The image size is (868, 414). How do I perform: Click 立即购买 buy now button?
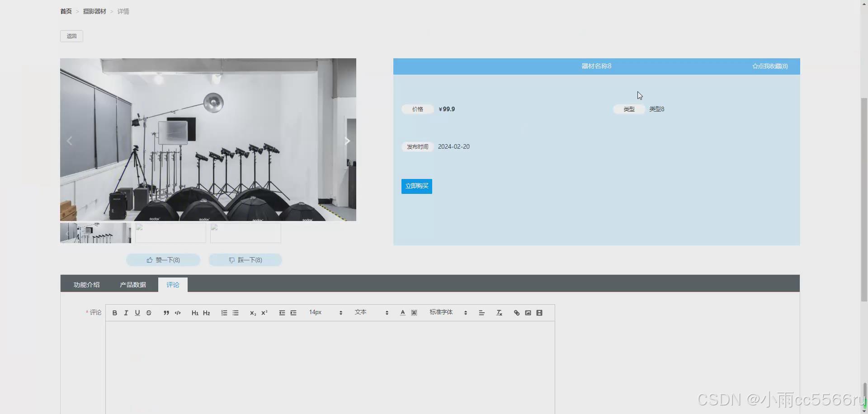pyautogui.click(x=417, y=186)
